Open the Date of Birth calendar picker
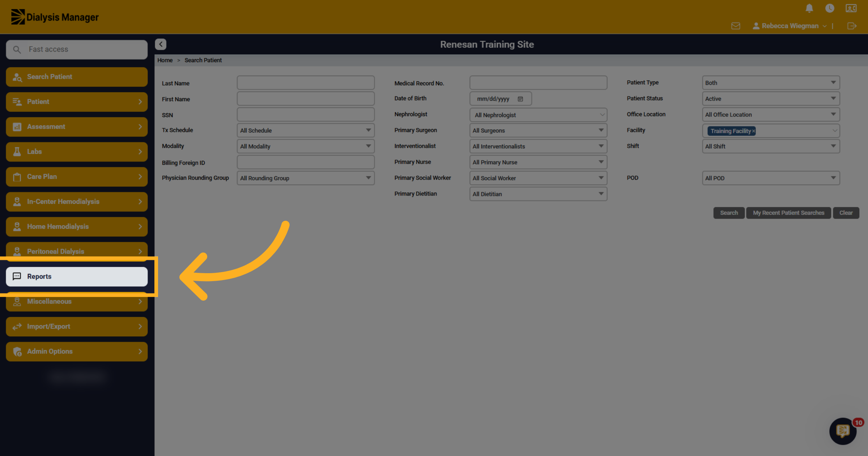 click(x=520, y=99)
